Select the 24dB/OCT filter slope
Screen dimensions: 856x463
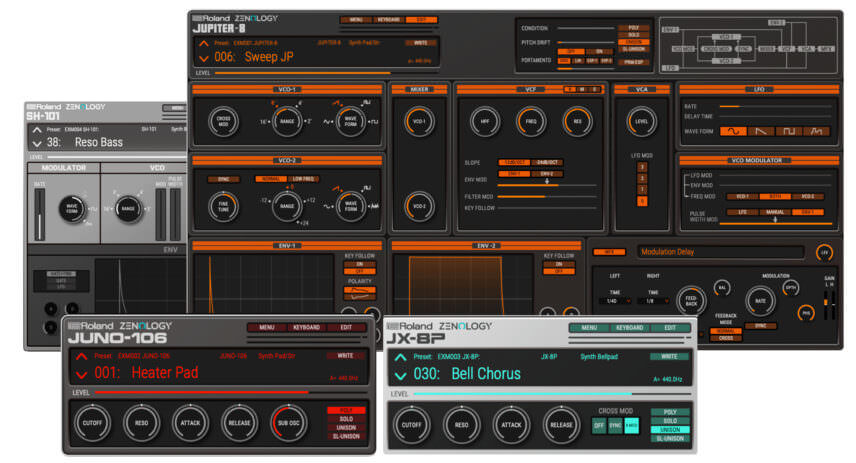pyautogui.click(x=547, y=162)
